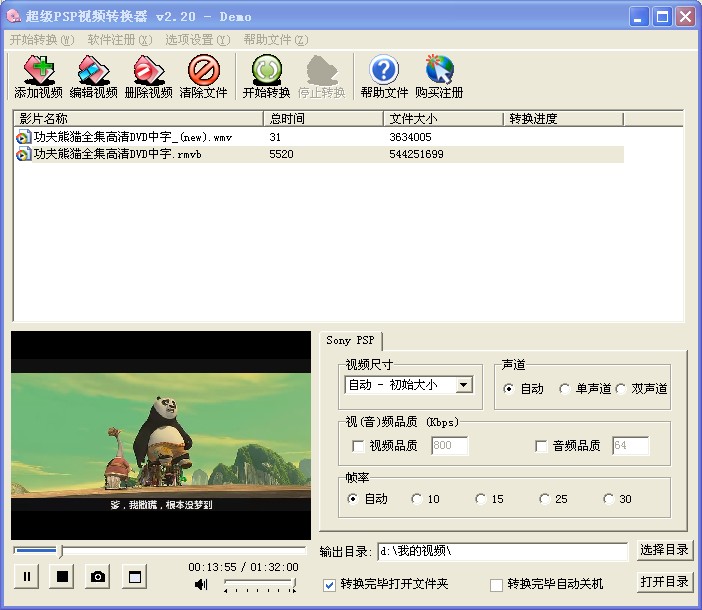Sort by the 总时间 column header
Image resolution: width=702 pixels, height=610 pixels.
coord(323,119)
